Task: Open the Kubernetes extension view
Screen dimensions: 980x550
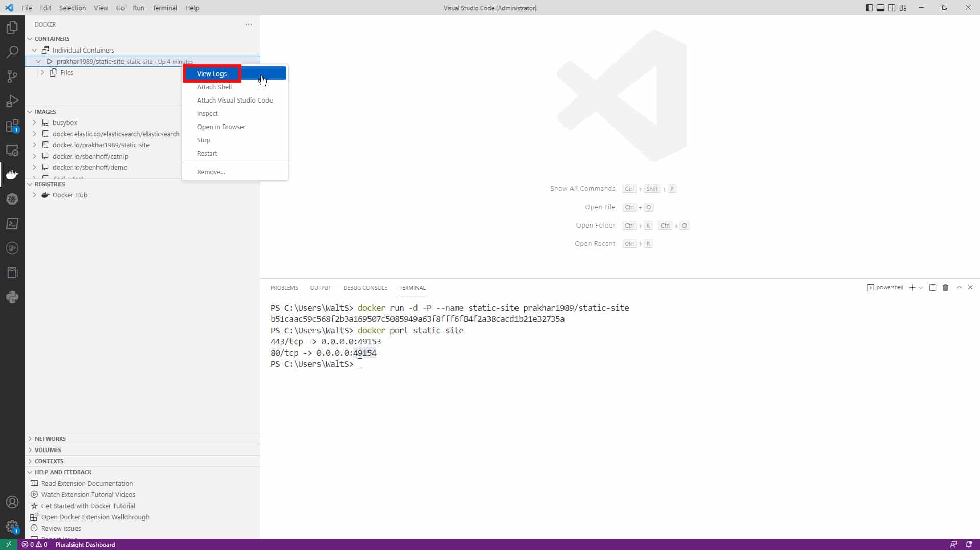Action: click(12, 199)
